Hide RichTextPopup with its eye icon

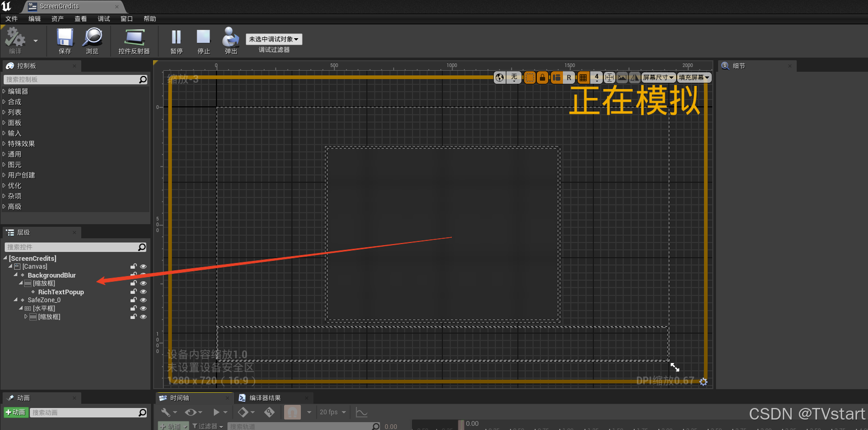click(x=143, y=292)
